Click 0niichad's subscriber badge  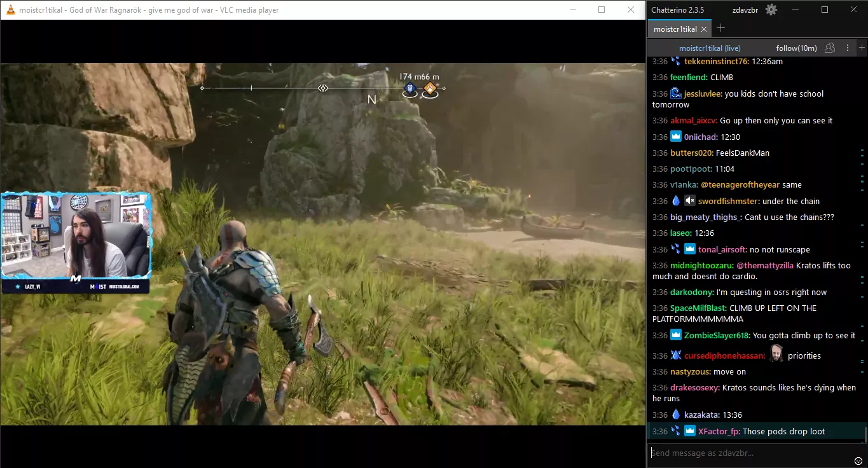[x=675, y=136]
